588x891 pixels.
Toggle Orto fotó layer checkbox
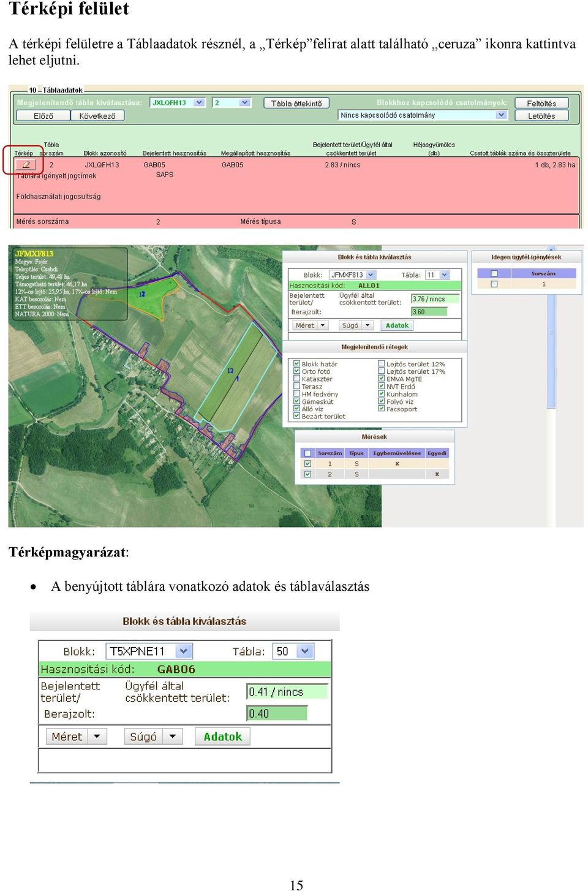[297, 371]
